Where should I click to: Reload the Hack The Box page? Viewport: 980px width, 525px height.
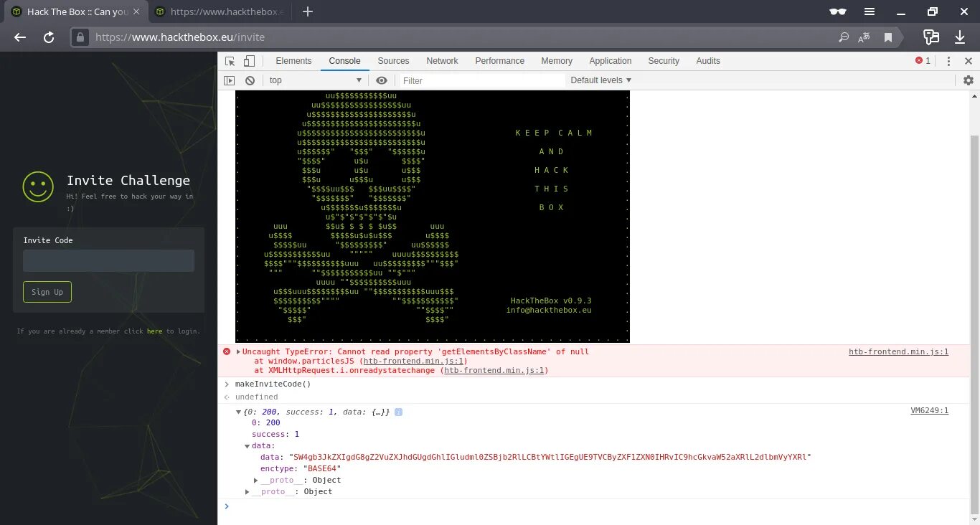pyautogui.click(x=49, y=37)
